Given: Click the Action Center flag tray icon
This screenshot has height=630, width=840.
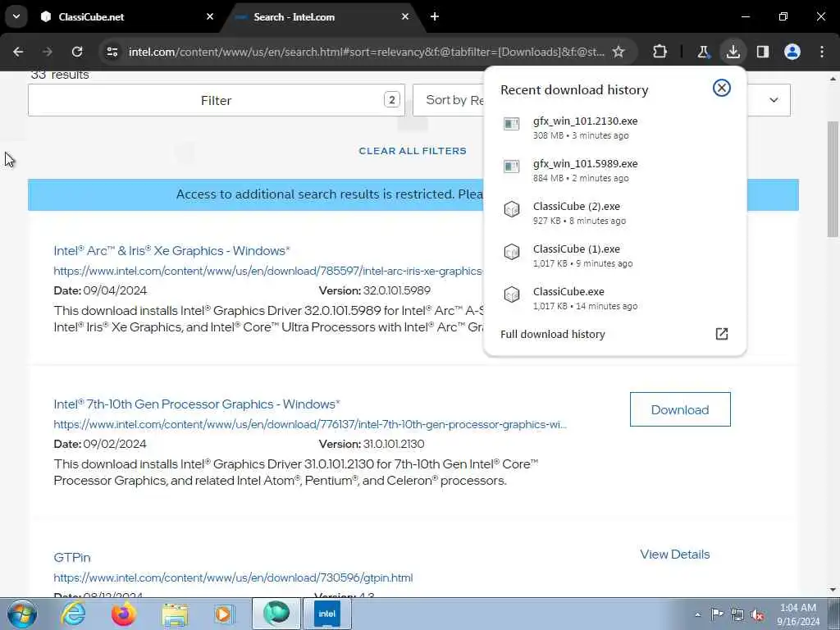Looking at the screenshot, I should tap(717, 614).
